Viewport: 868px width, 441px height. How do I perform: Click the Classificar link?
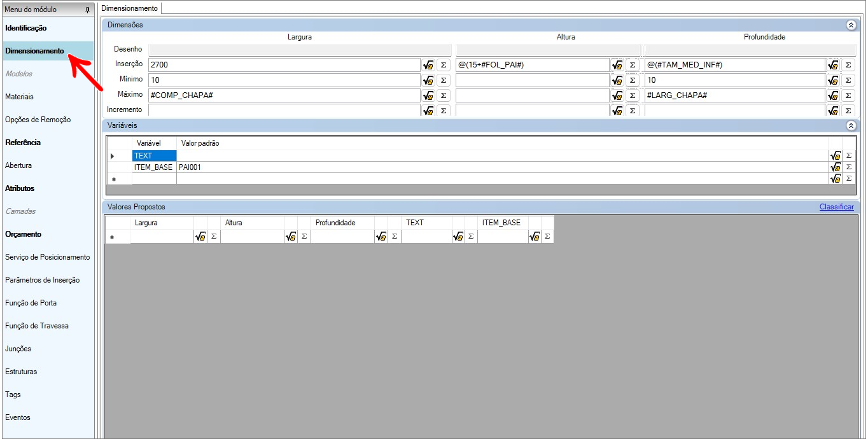tap(837, 207)
